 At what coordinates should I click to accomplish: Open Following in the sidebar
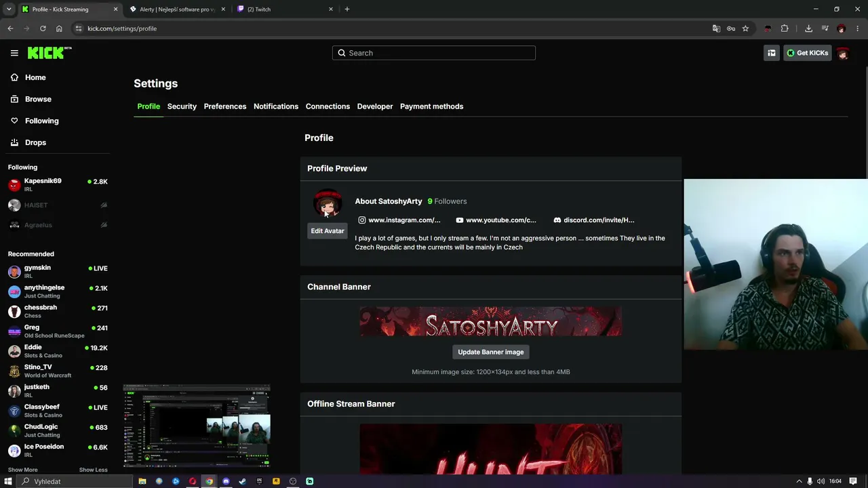click(x=42, y=121)
